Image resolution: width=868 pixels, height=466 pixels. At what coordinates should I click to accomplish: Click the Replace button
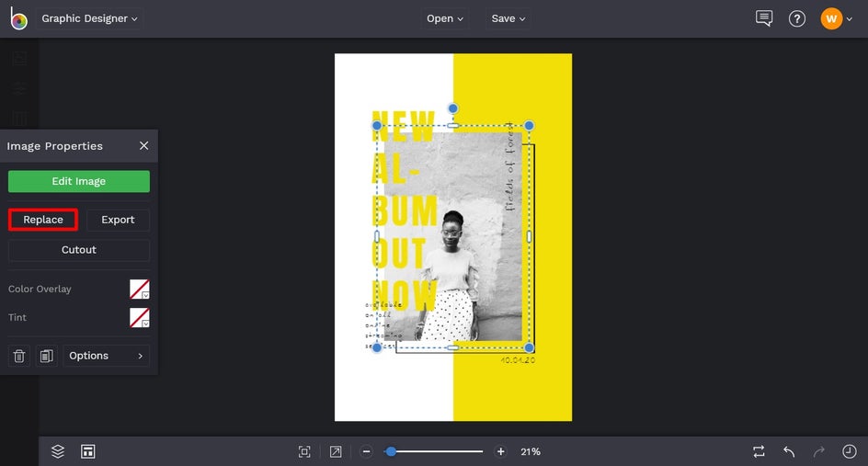coord(43,220)
